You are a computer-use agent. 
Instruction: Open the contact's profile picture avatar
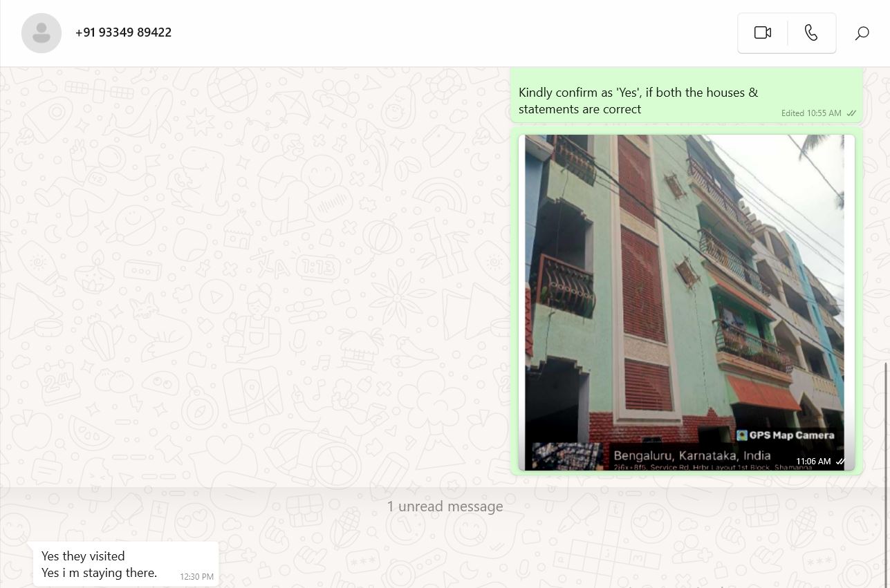coord(41,33)
